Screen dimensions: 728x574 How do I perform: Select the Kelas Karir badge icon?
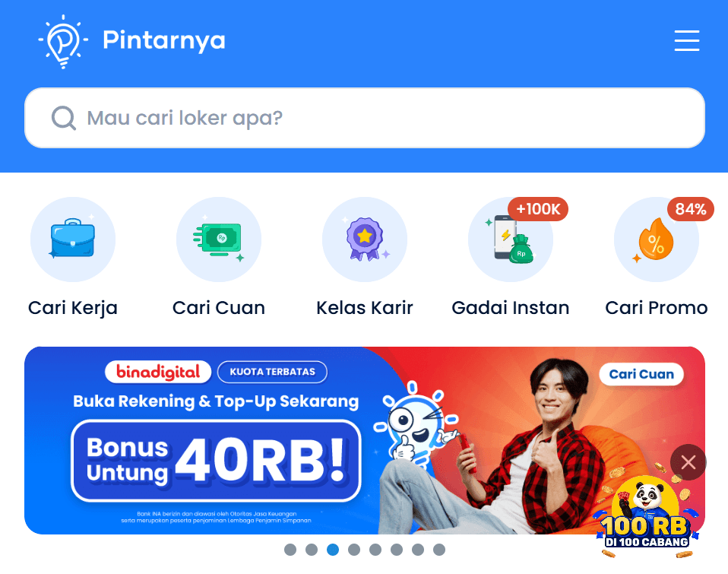[365, 239]
